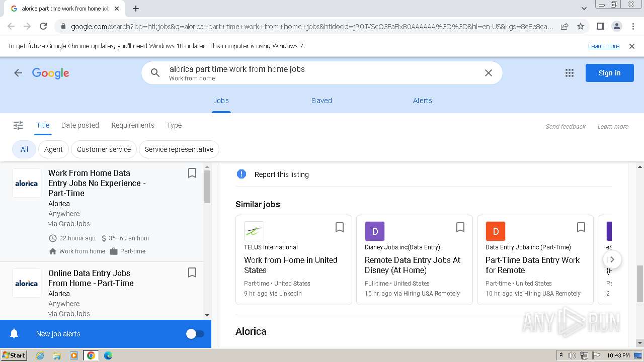This screenshot has width=644, height=362.
Task: Select the Customer service filter chip
Action: point(104,149)
